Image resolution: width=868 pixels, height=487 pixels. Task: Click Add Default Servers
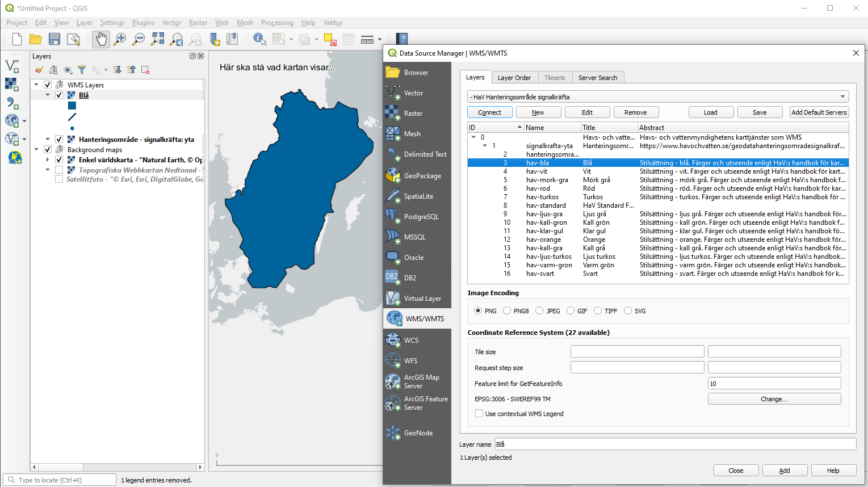[x=819, y=112]
